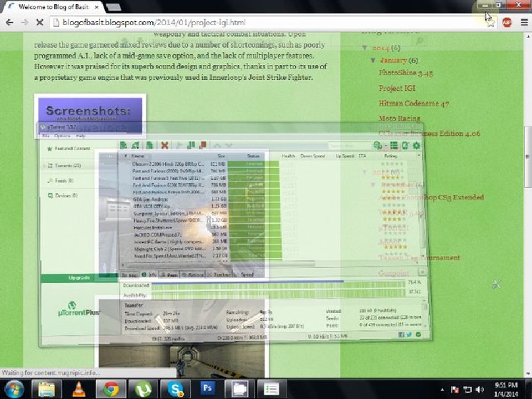Switch to Trackers tab in uTorrent
532x399 pixels.
coord(219,274)
